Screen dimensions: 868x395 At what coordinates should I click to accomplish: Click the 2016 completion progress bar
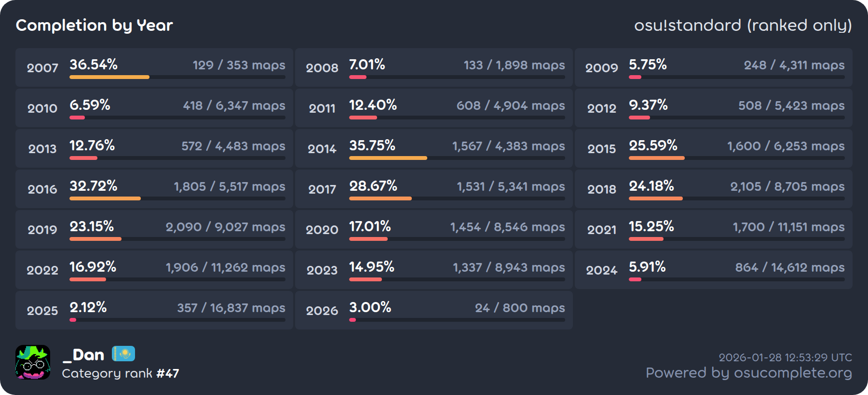click(177, 198)
